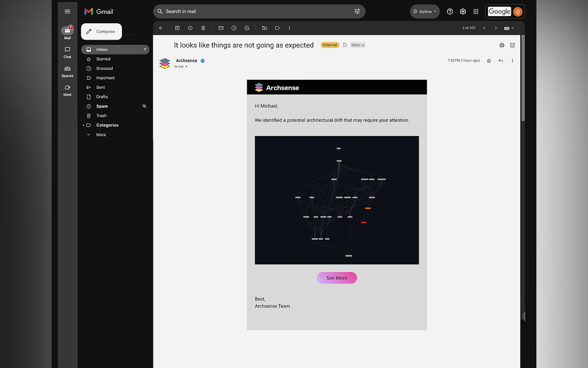
Task: Expand the Categories section in sidebar
Action: point(83,125)
